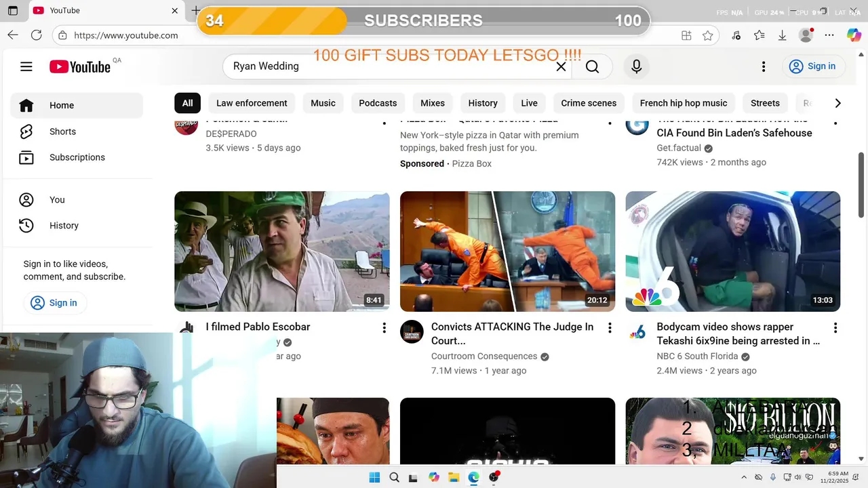Search with your voice microphone button

pos(636,66)
